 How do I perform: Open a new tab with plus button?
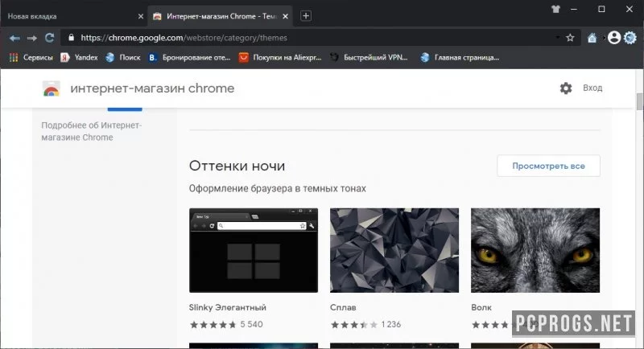(x=306, y=16)
